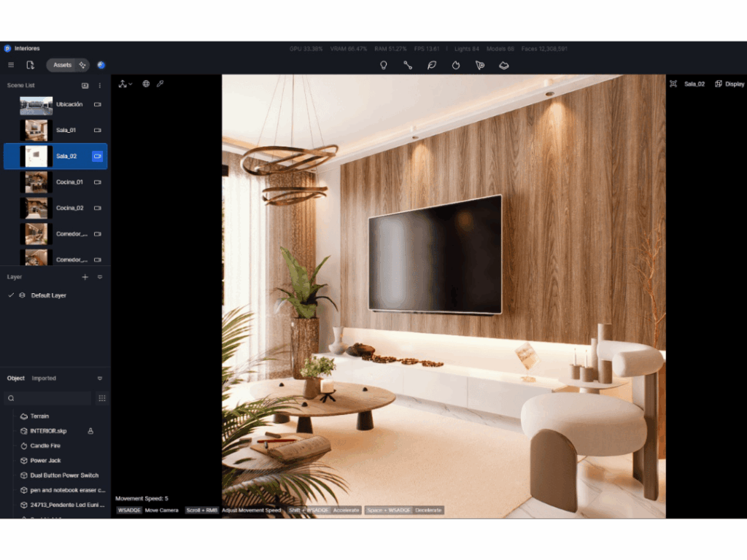Click the AI sparkle icon next to Assets
Screen dimensions: 747x560
coord(82,65)
